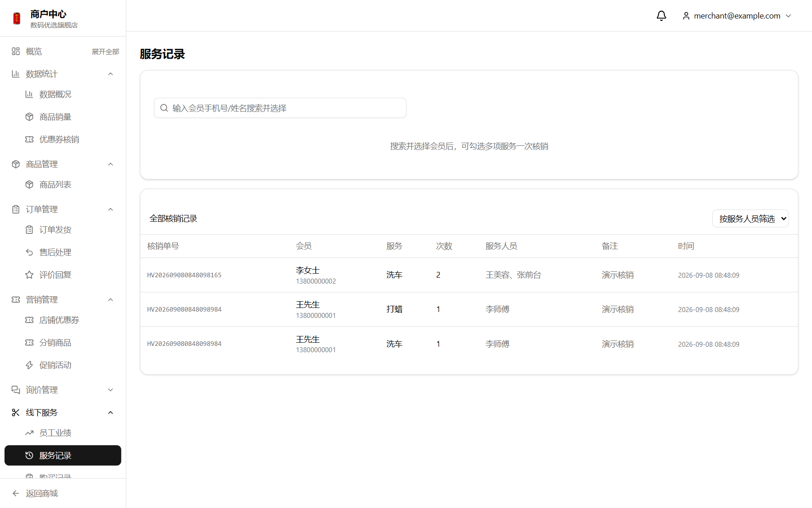Open the merchant@example.com account menu
812x508 pixels.
(x=737, y=16)
